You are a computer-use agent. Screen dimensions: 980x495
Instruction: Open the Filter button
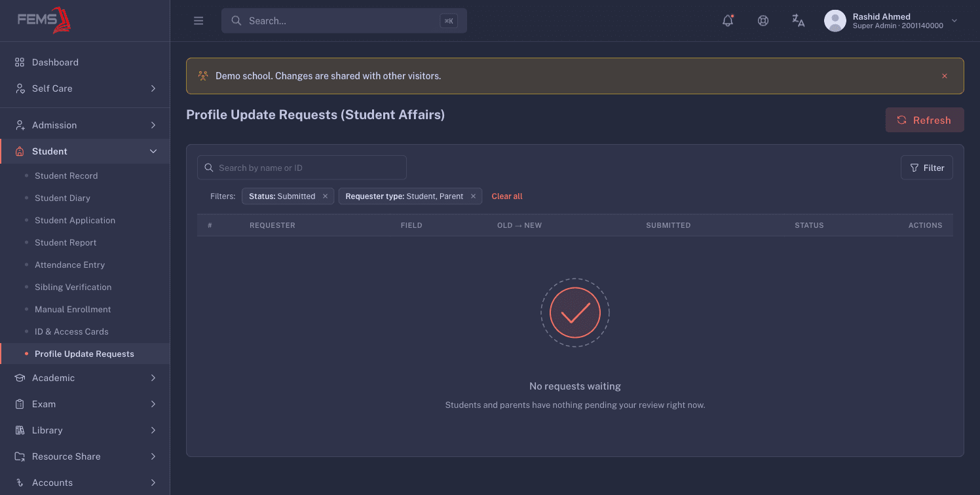[x=927, y=168]
